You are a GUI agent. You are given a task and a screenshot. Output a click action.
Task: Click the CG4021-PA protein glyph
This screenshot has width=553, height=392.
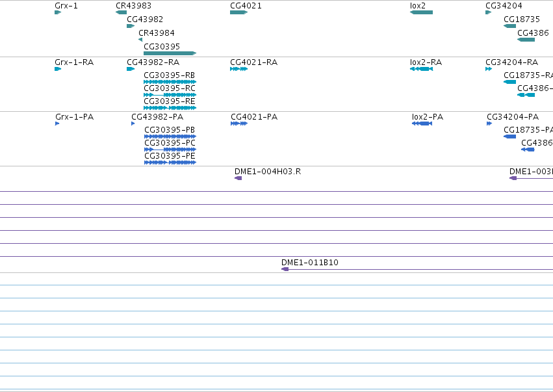[x=239, y=124]
